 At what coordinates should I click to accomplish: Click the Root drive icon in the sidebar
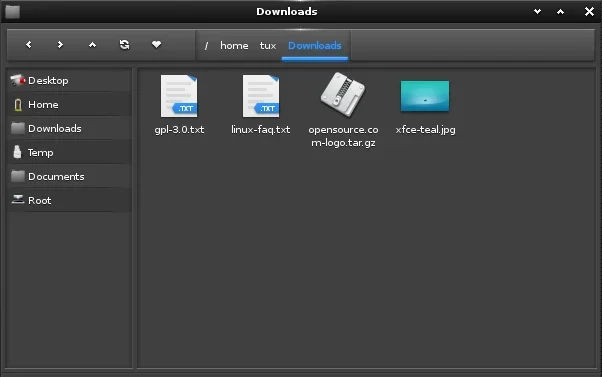(18, 200)
